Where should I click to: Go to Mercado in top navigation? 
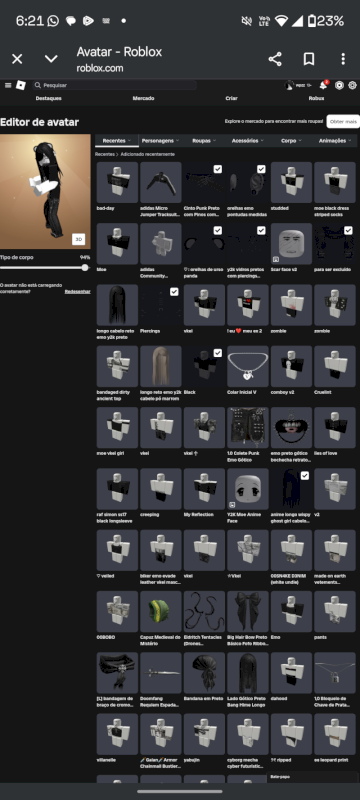(143, 98)
